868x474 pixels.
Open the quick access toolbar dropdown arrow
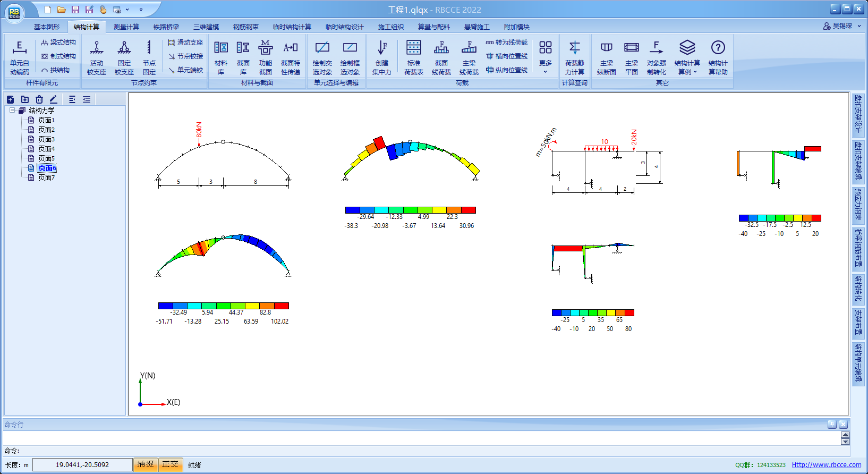click(x=141, y=10)
